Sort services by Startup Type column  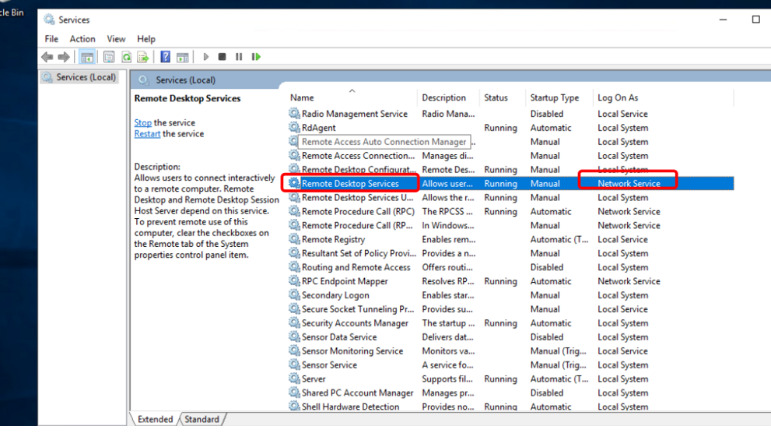[554, 98]
